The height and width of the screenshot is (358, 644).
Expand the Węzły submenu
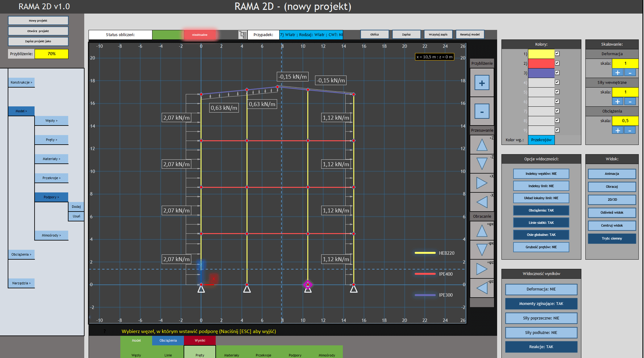coord(52,121)
